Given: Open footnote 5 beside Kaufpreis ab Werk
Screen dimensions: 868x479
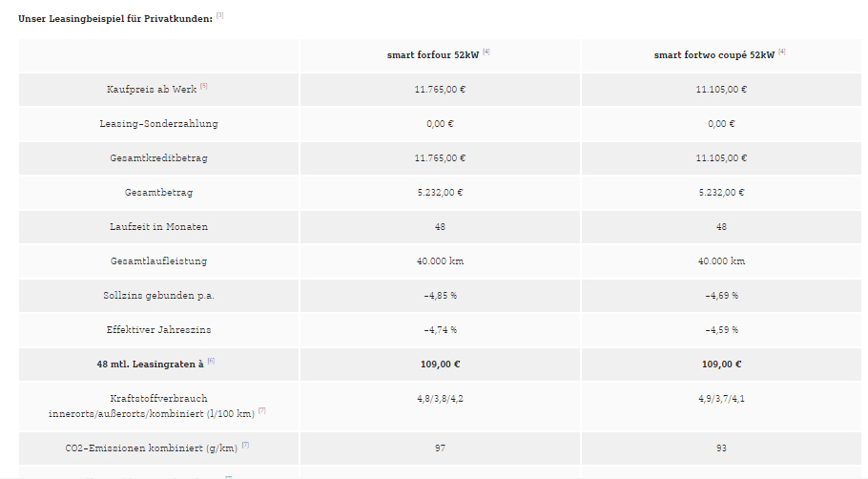Looking at the screenshot, I should click(x=204, y=86).
